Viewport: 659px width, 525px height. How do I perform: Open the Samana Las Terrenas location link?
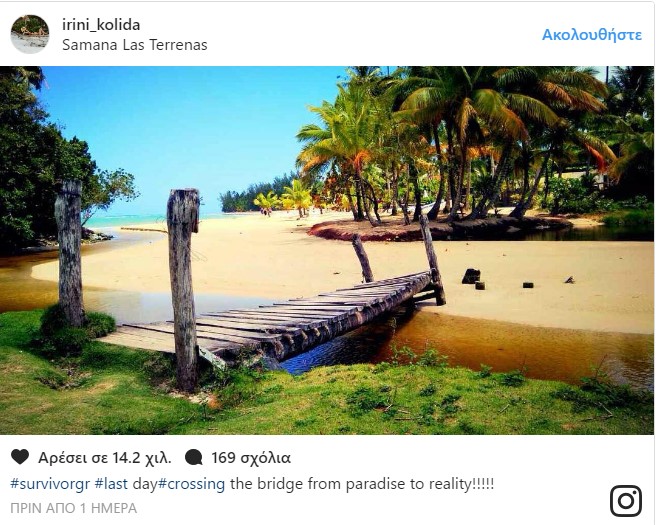coord(134,45)
